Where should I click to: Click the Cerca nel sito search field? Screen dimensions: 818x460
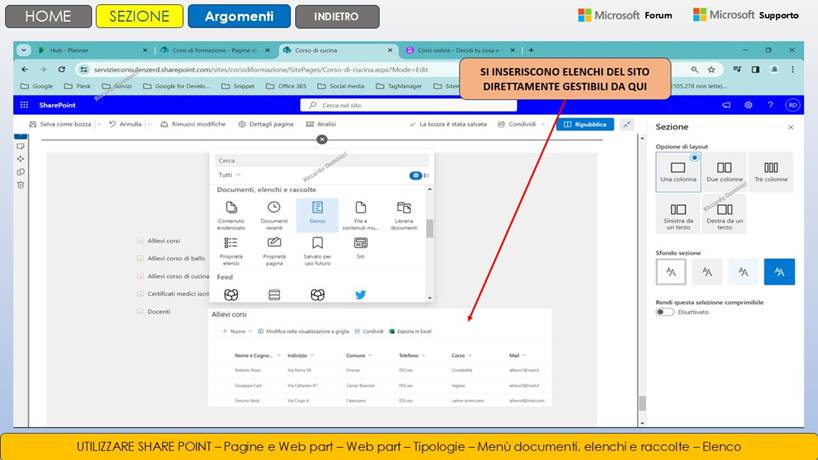click(x=408, y=105)
